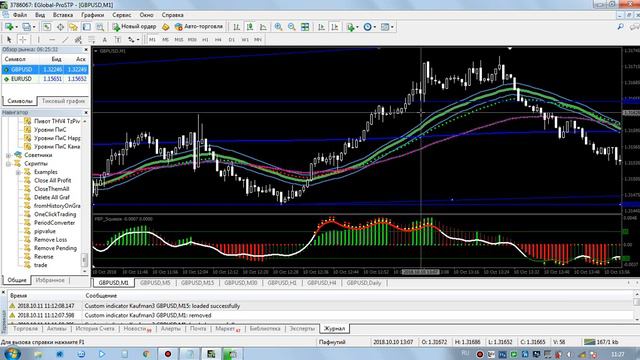
Task: Select the Text Label tool
Action: pos(118,40)
